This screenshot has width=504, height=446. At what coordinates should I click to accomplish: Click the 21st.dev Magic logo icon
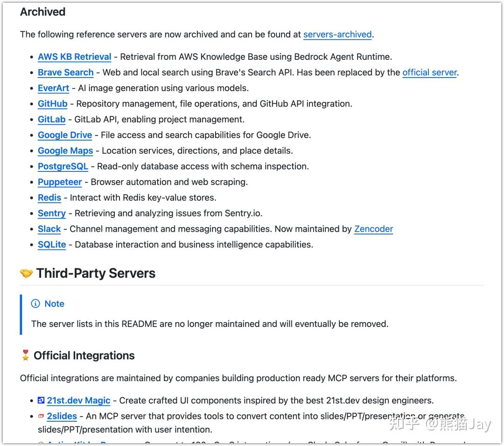coord(41,400)
